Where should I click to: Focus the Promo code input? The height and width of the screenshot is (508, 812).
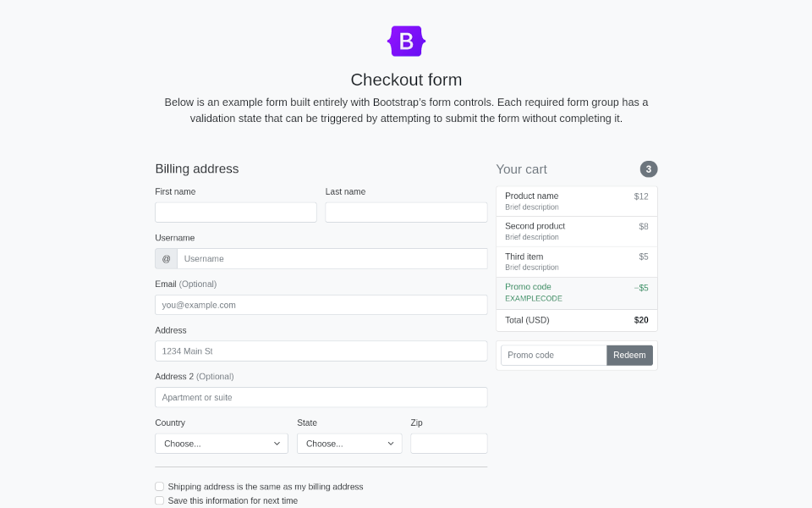[553, 355]
